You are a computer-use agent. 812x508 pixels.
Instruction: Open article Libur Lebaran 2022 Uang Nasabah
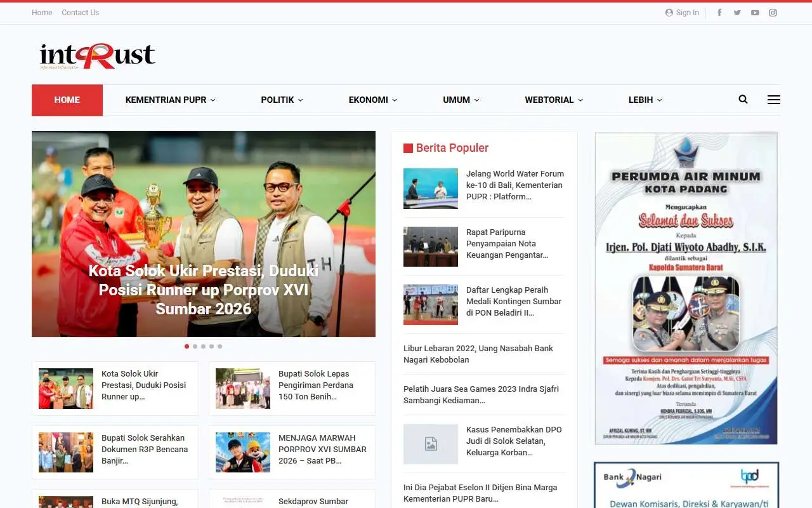[478, 354]
